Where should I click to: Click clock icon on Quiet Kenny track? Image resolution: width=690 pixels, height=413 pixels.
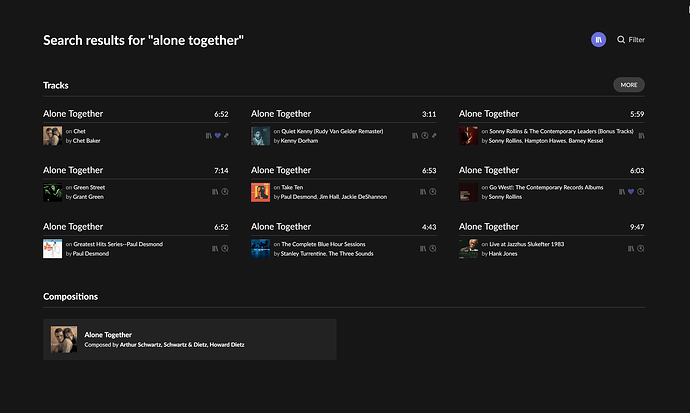click(x=425, y=135)
